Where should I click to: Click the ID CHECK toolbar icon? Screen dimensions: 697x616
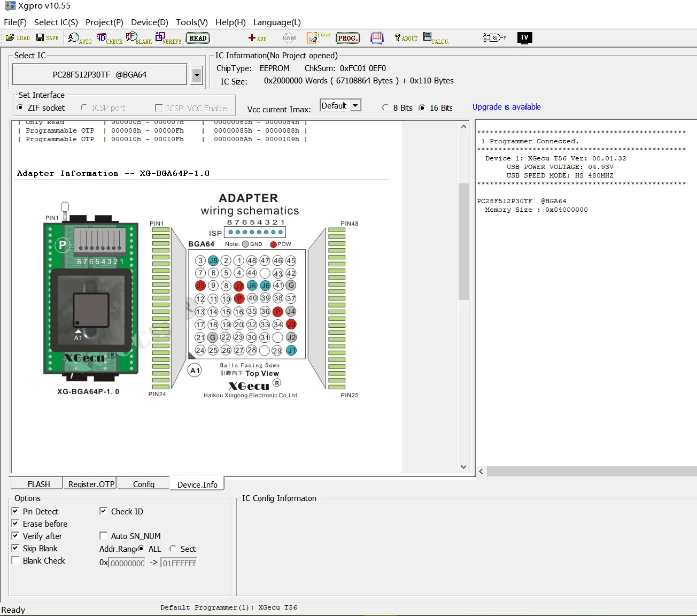coord(110,38)
